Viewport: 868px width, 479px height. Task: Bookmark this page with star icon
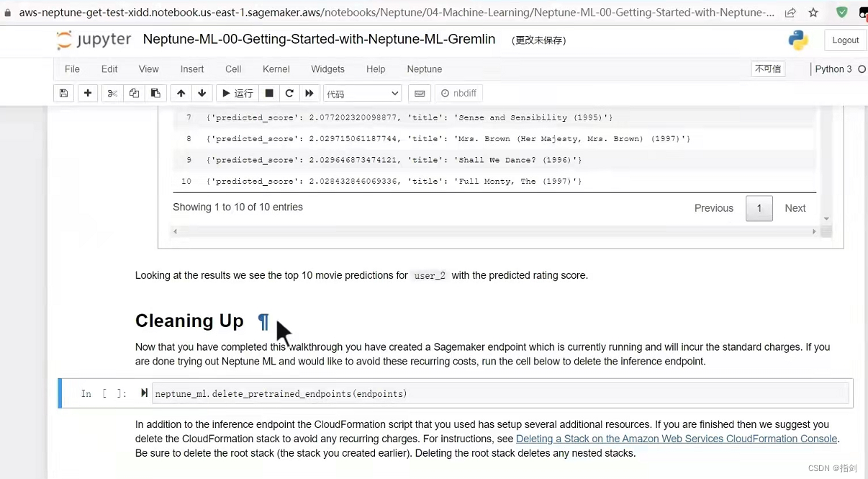(813, 12)
